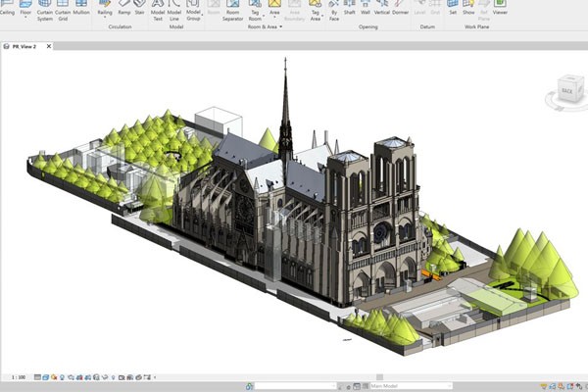The image size is (588, 392).
Task: Select the Area tool
Action: [274, 8]
